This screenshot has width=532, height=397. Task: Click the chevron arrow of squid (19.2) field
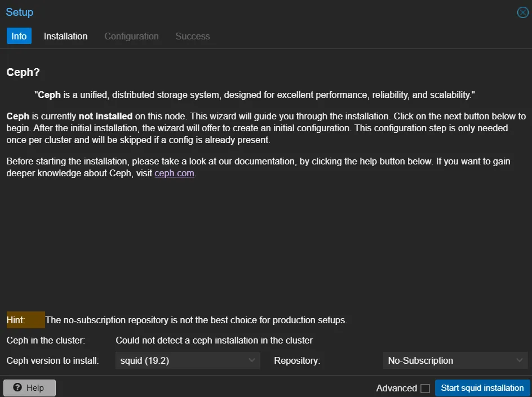(252, 360)
